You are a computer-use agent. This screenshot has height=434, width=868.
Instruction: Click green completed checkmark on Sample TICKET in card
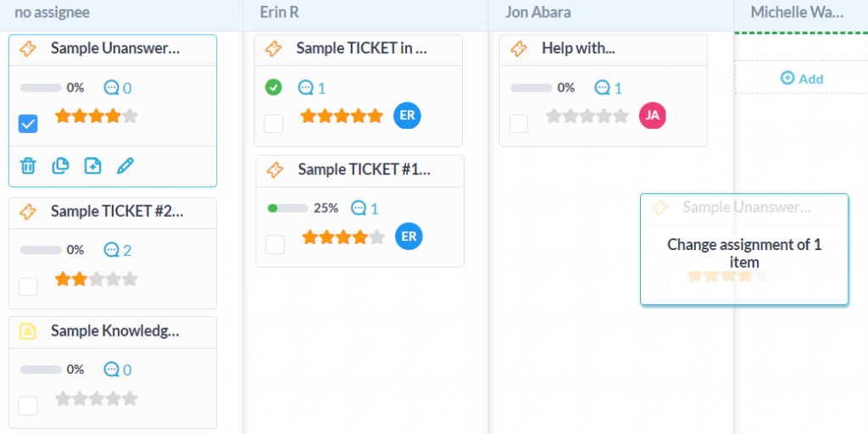coord(273,87)
